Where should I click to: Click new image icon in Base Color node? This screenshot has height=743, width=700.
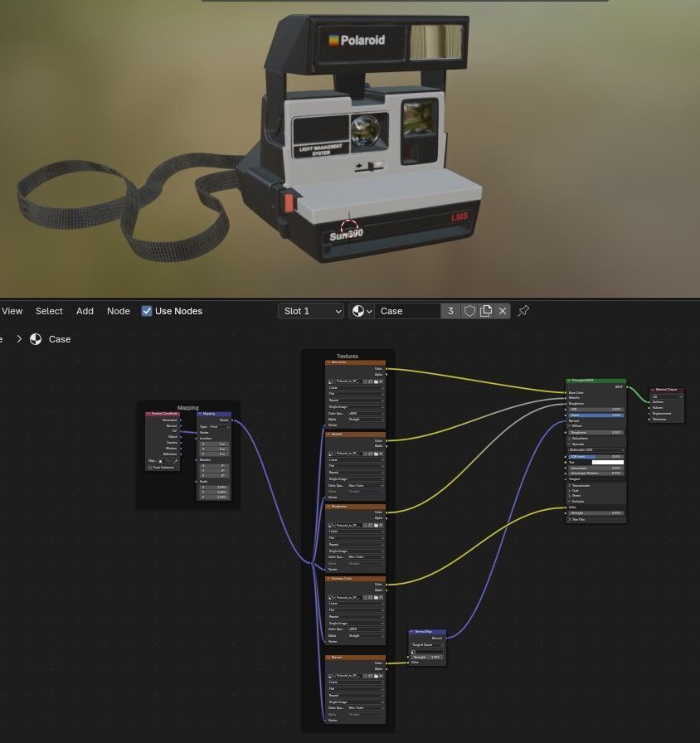tap(371, 381)
